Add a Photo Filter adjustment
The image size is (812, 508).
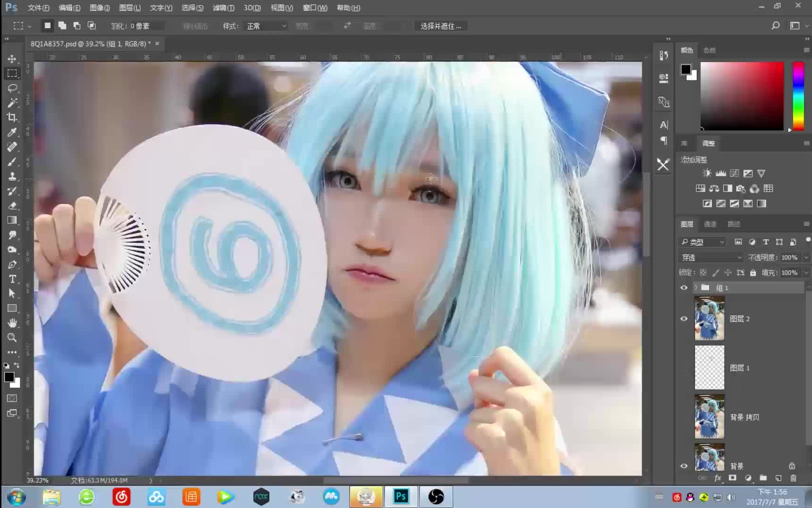click(741, 189)
